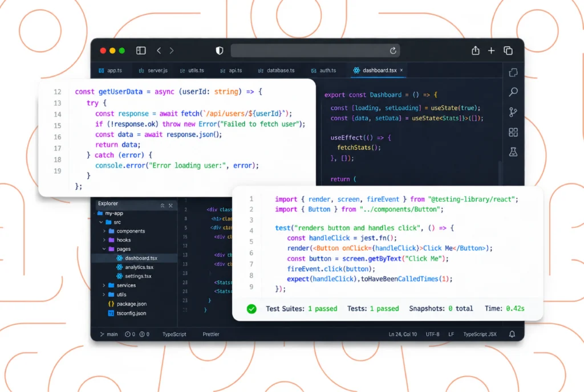The width and height of the screenshot is (584, 392).
Task: Switch to the database.ts tab
Action: click(277, 70)
